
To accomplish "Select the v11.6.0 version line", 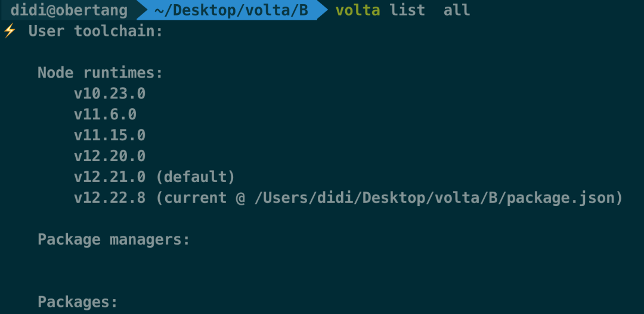I will pyautogui.click(x=105, y=115).
